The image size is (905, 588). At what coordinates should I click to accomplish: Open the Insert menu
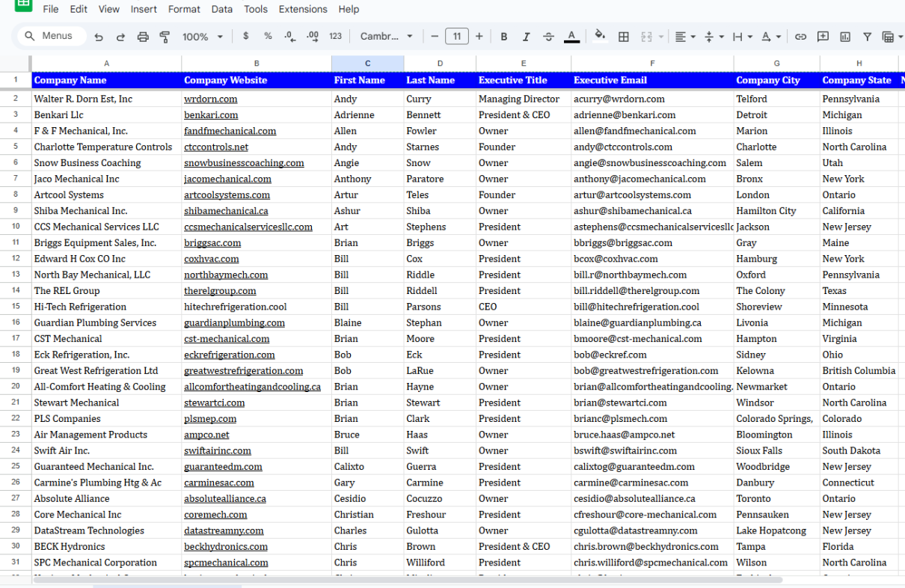(144, 9)
